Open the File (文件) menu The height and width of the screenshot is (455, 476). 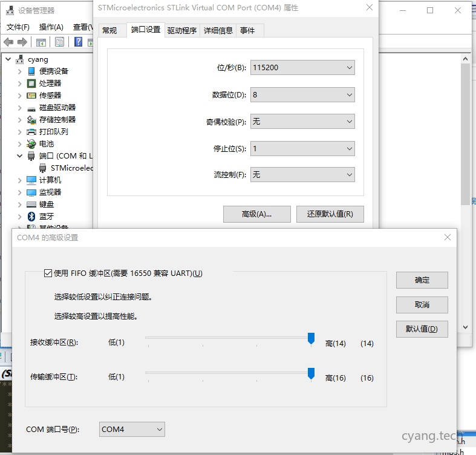coord(18,27)
